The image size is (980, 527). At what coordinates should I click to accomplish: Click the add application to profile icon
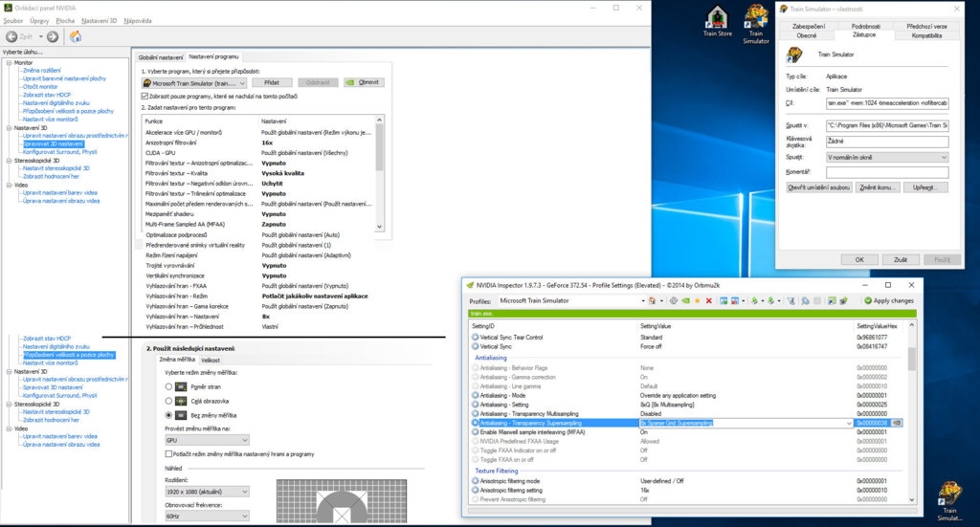tap(724, 301)
